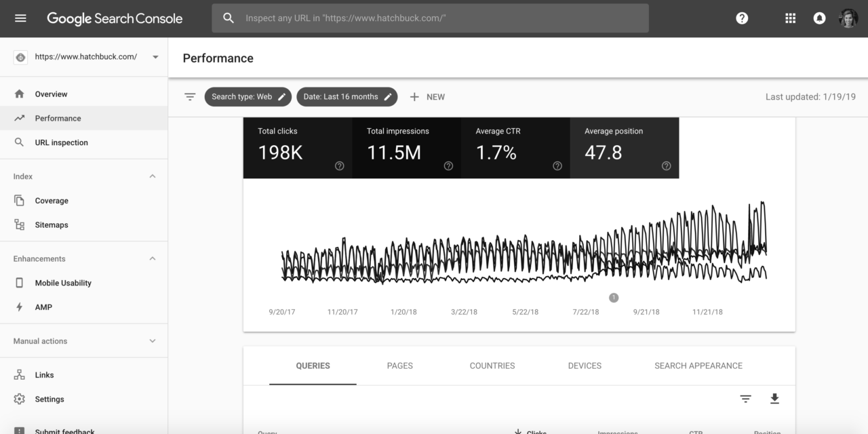Click the Links network icon
The width and height of the screenshot is (868, 434).
pyautogui.click(x=19, y=375)
